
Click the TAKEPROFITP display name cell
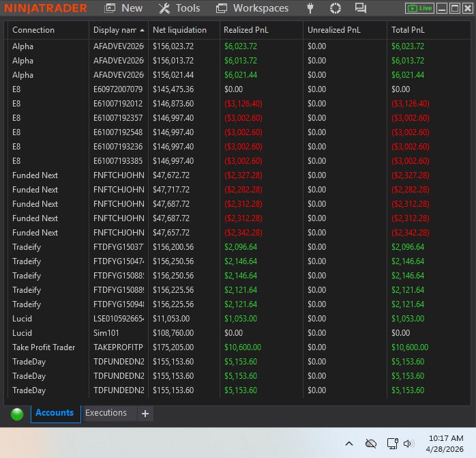click(x=118, y=347)
